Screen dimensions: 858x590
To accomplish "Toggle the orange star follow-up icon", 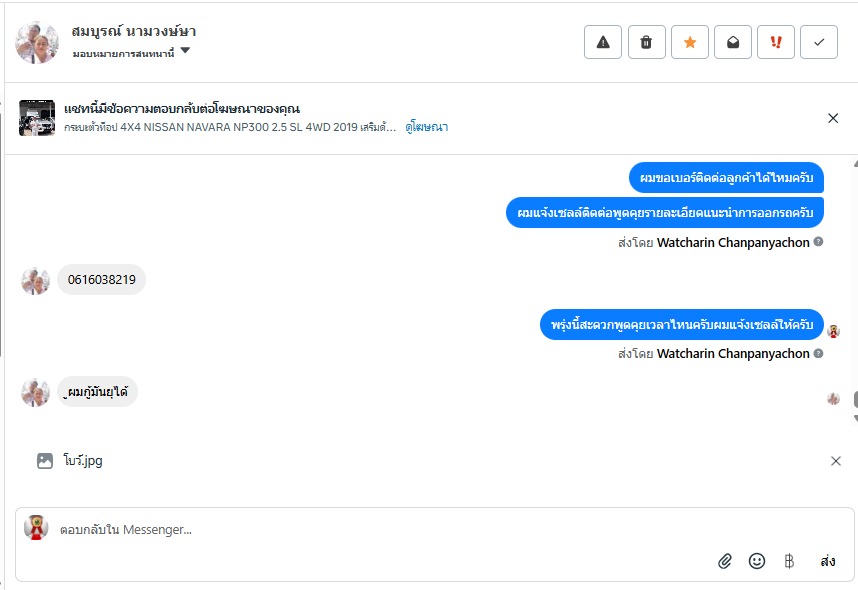I will point(689,42).
